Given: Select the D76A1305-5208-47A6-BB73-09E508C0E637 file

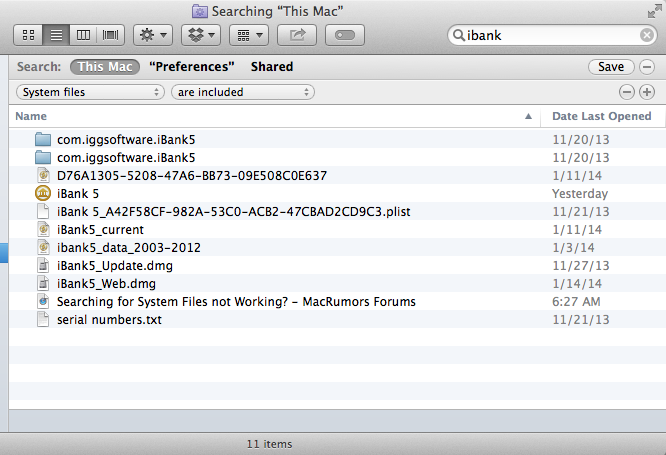Looking at the screenshot, I should [338, 175].
